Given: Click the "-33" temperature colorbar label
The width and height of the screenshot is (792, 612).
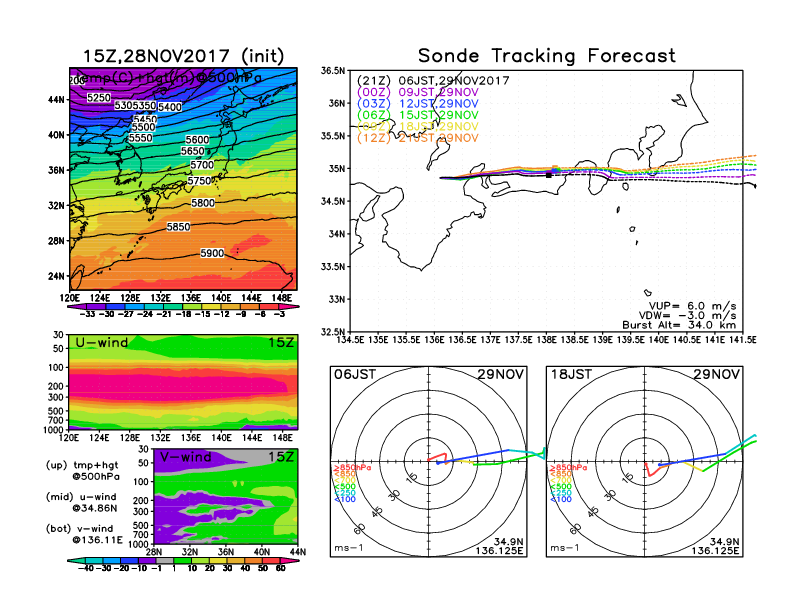Looking at the screenshot, I should (x=87, y=314).
